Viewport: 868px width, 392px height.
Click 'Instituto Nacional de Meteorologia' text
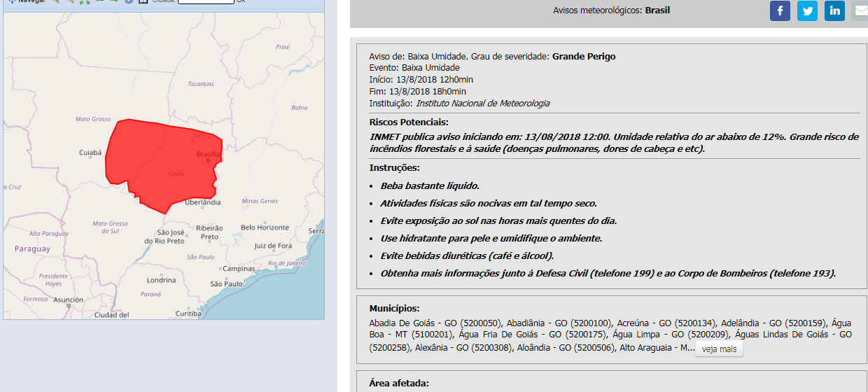click(x=483, y=104)
